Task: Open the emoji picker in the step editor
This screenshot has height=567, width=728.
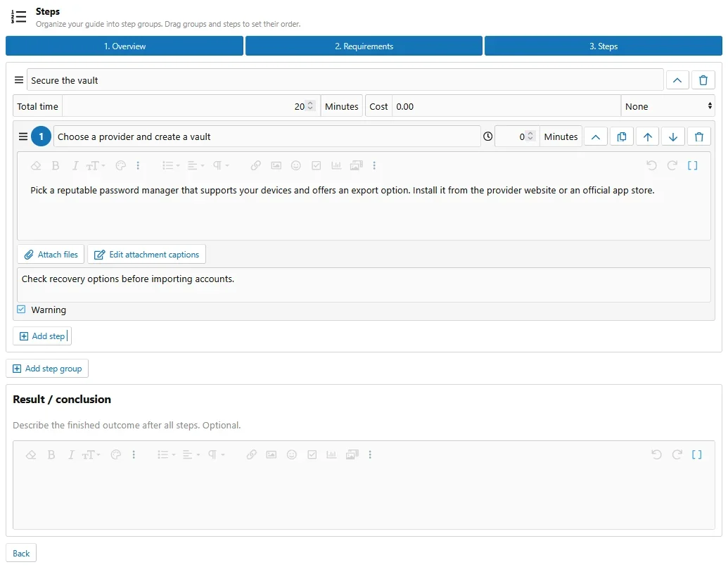Action: coord(295,166)
